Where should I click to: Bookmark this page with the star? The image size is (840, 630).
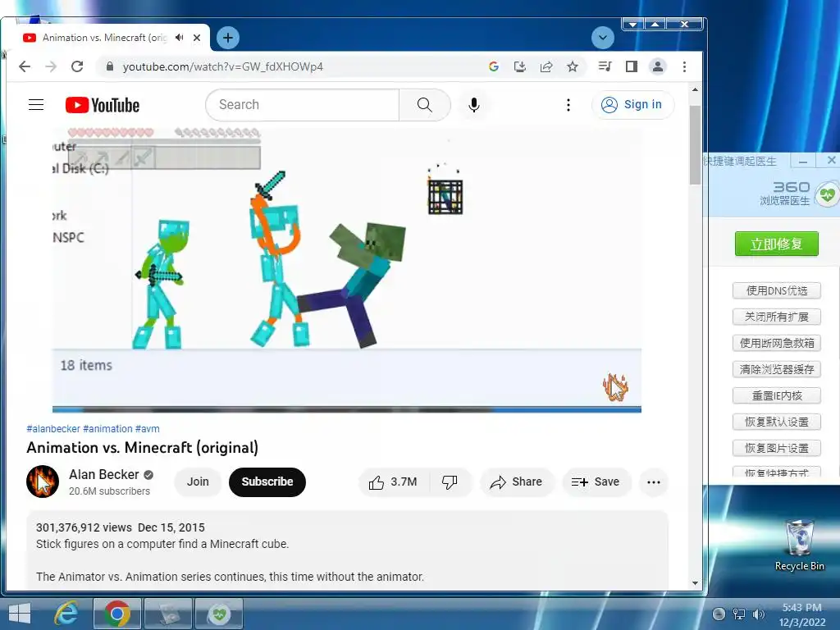573,66
